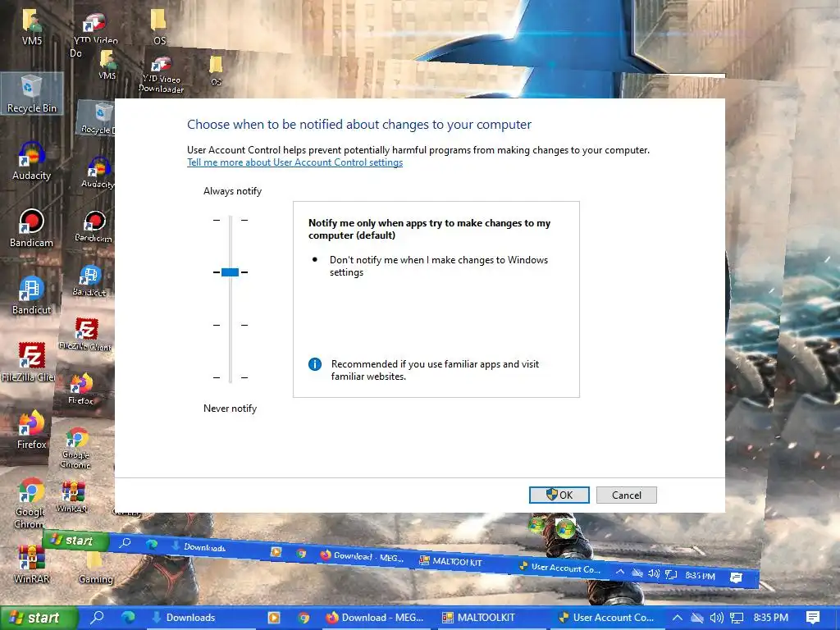Click the ghost copy of Bandicut desktop icon
The width and height of the screenshot is (840, 630).
click(89, 281)
